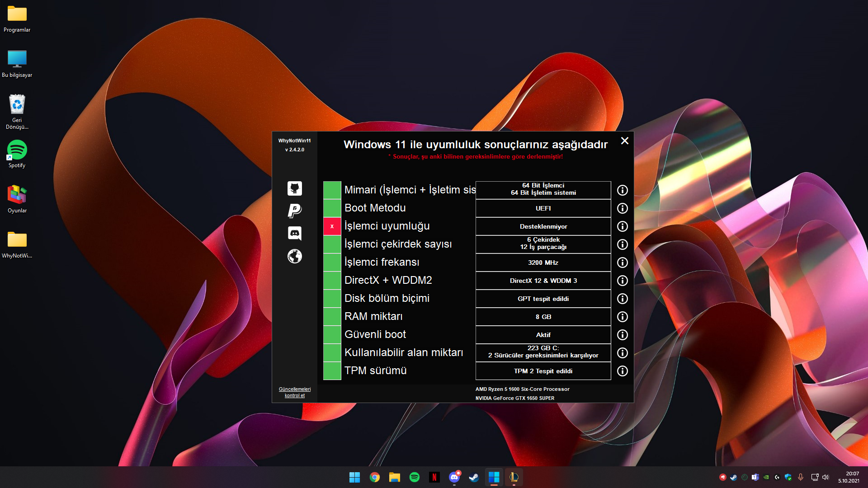Select the WhyNotWin desktop folder
Screen dimensions: 868x488
click(x=17, y=245)
